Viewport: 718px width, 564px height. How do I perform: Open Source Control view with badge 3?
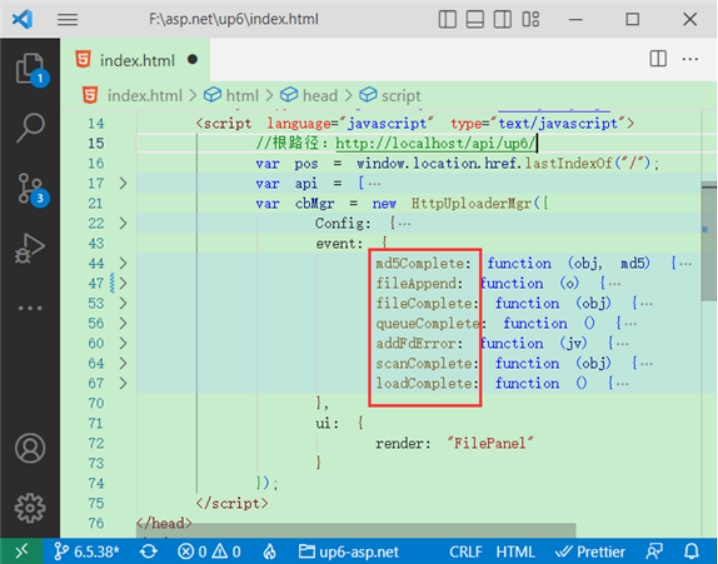point(30,189)
